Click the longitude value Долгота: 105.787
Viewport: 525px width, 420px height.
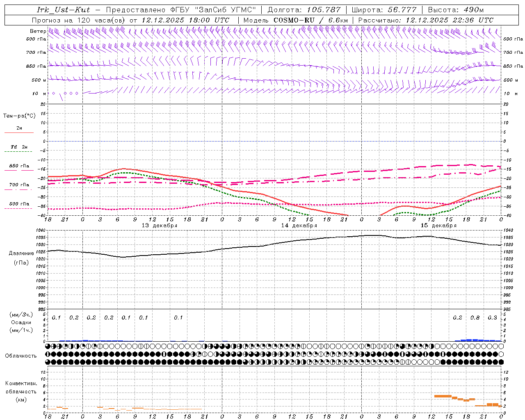tap(304, 10)
